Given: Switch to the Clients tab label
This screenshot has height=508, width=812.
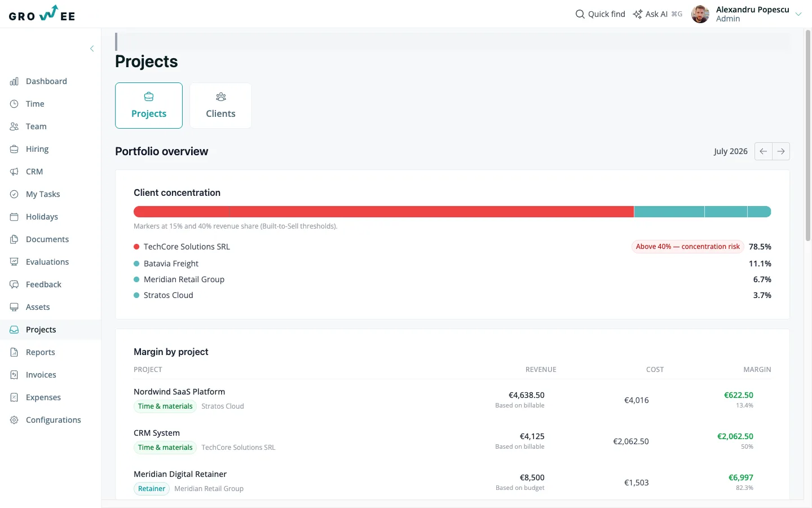Looking at the screenshot, I should pyautogui.click(x=220, y=113).
